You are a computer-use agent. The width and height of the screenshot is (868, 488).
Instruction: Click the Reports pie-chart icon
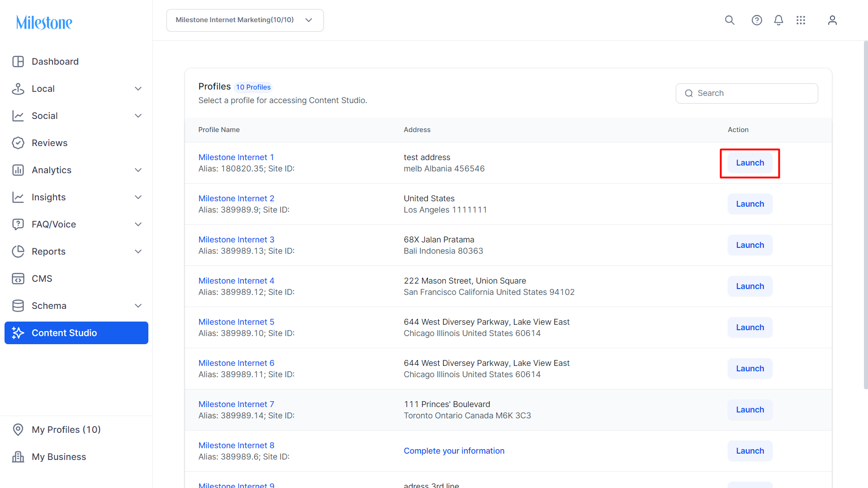pos(18,251)
